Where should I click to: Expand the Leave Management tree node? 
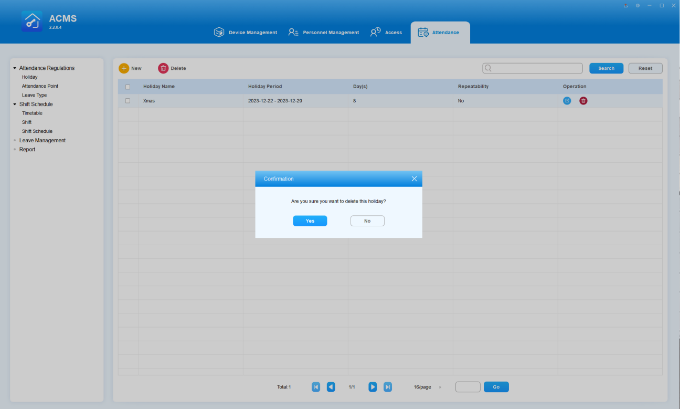click(x=15, y=140)
